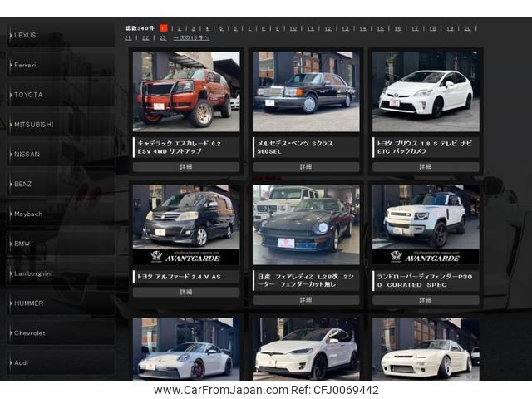The height and width of the screenshot is (399, 532).
Task: Open the next 15 results link
Action: click(191, 38)
